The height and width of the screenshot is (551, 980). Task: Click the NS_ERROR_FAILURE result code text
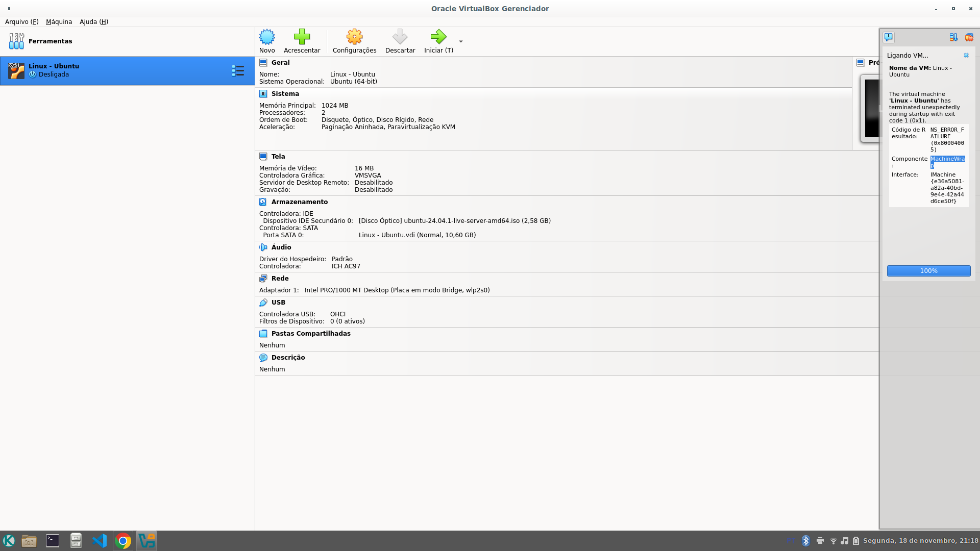point(947,139)
